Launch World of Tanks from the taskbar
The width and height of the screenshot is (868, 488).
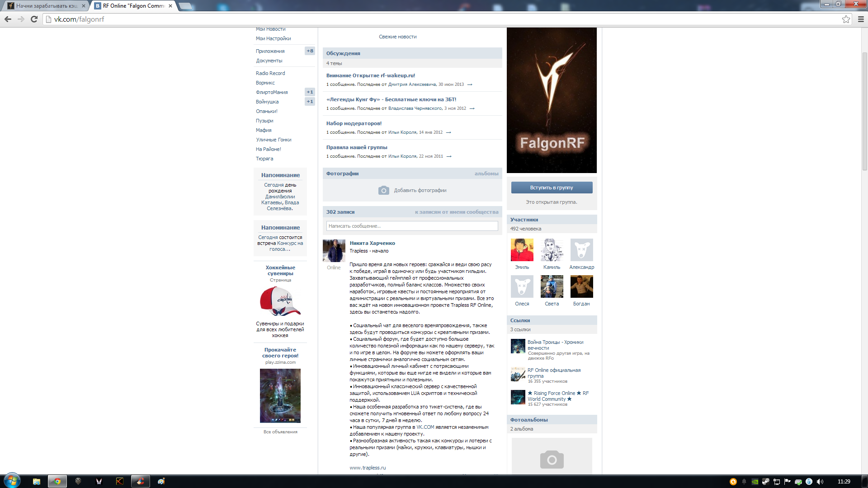click(x=78, y=481)
